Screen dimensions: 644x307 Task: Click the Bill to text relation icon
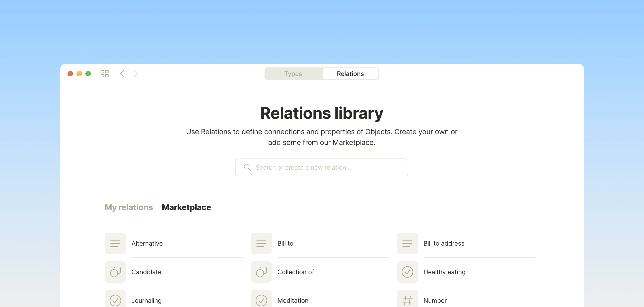coord(261,243)
